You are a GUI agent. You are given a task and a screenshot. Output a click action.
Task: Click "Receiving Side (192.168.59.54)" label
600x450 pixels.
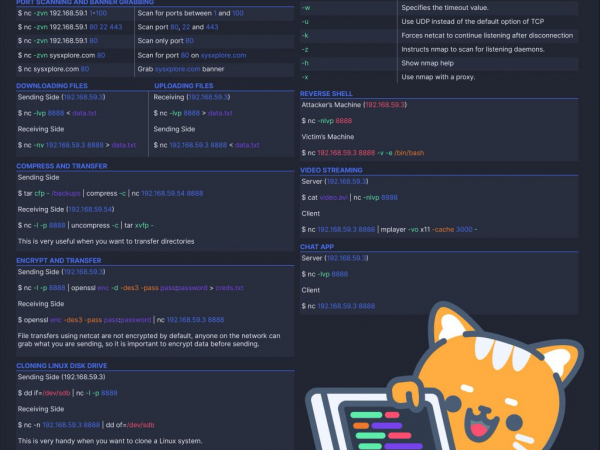coord(66,209)
